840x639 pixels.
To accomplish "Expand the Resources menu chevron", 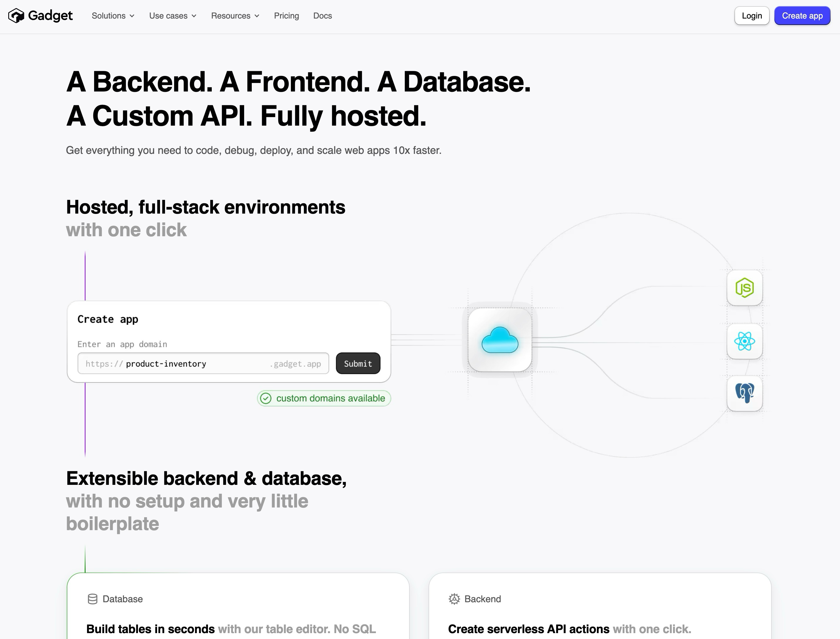I will point(257,16).
